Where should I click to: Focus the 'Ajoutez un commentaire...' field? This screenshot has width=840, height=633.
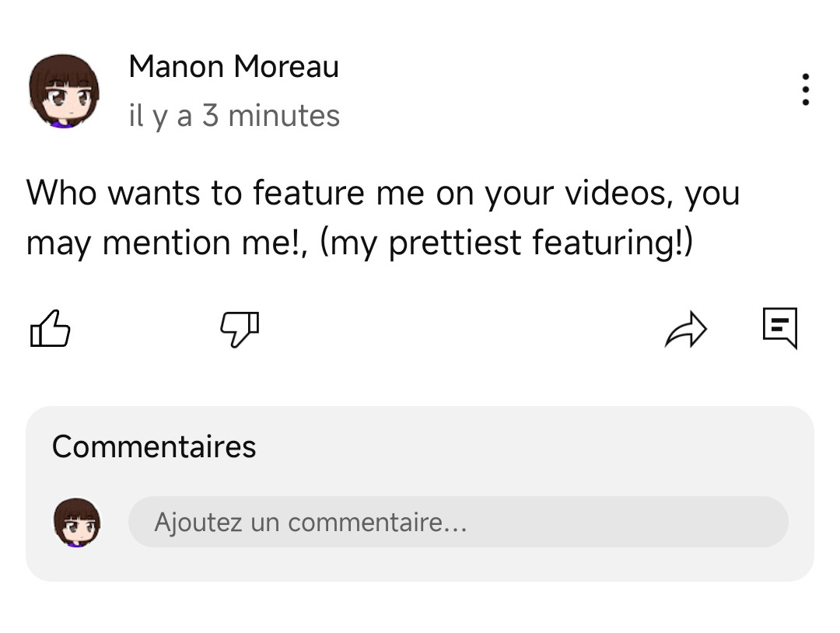[458, 522]
